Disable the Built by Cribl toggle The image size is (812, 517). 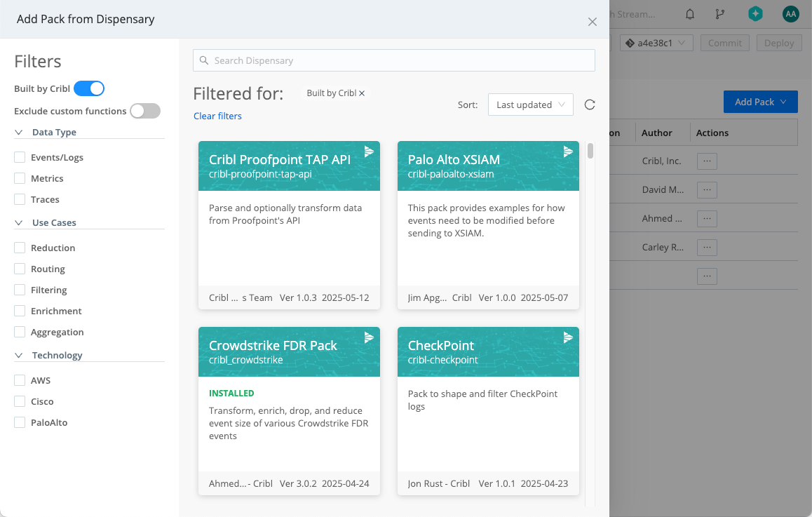90,88
